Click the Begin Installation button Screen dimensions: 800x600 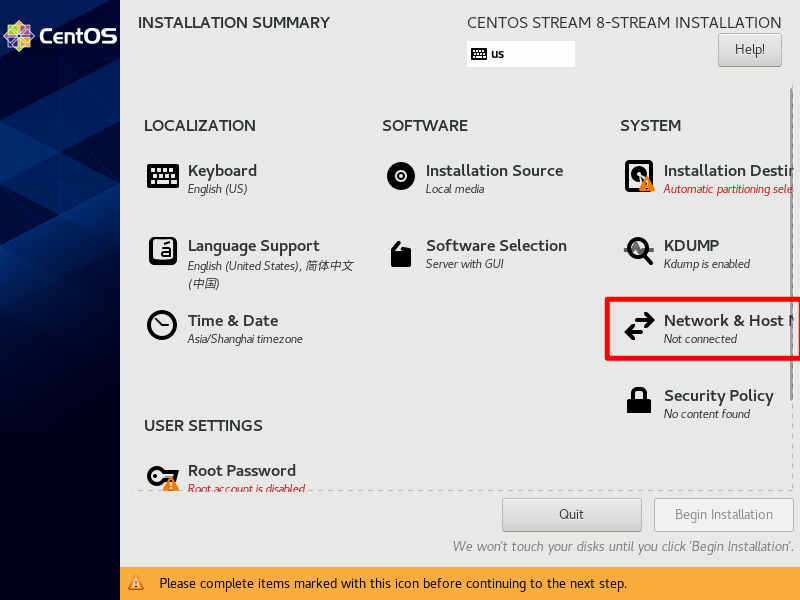click(x=723, y=514)
